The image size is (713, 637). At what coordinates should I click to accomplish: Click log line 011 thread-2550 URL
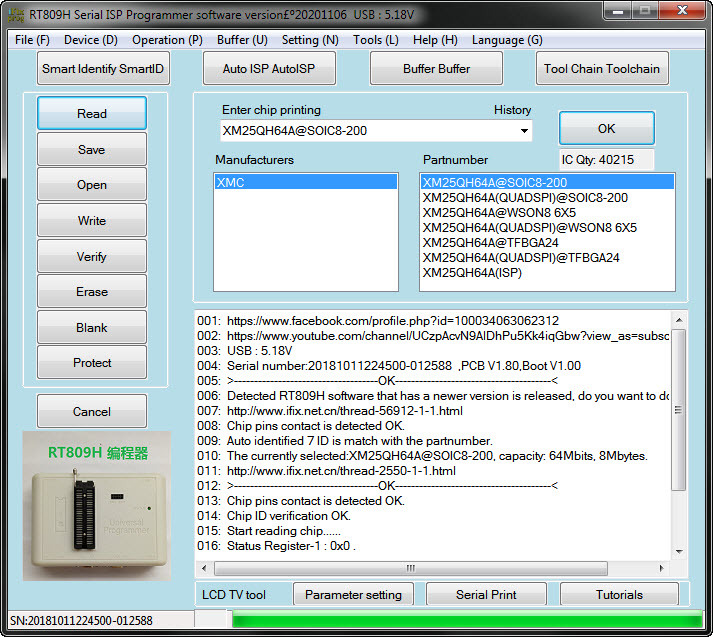[341, 471]
